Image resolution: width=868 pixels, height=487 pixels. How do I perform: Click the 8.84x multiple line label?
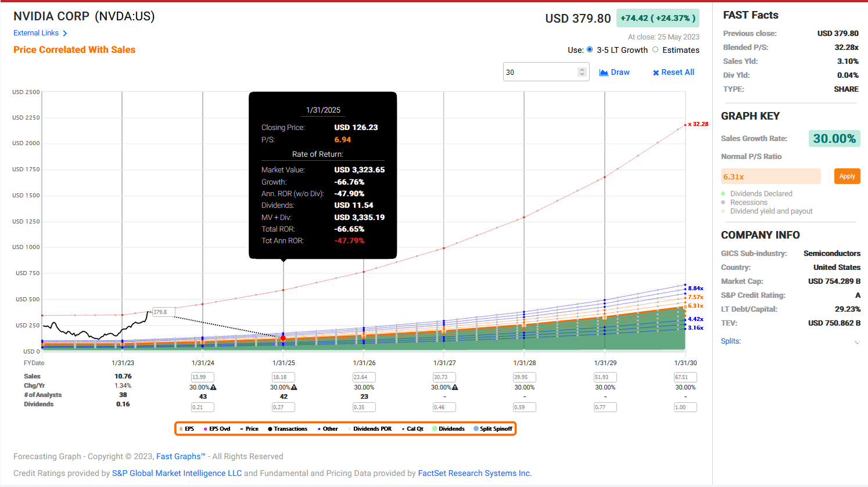(695, 288)
